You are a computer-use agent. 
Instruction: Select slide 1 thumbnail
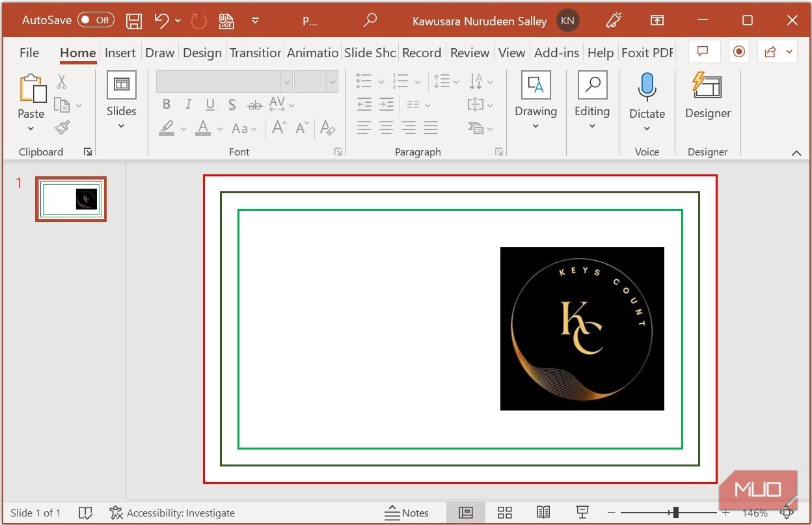tap(71, 199)
